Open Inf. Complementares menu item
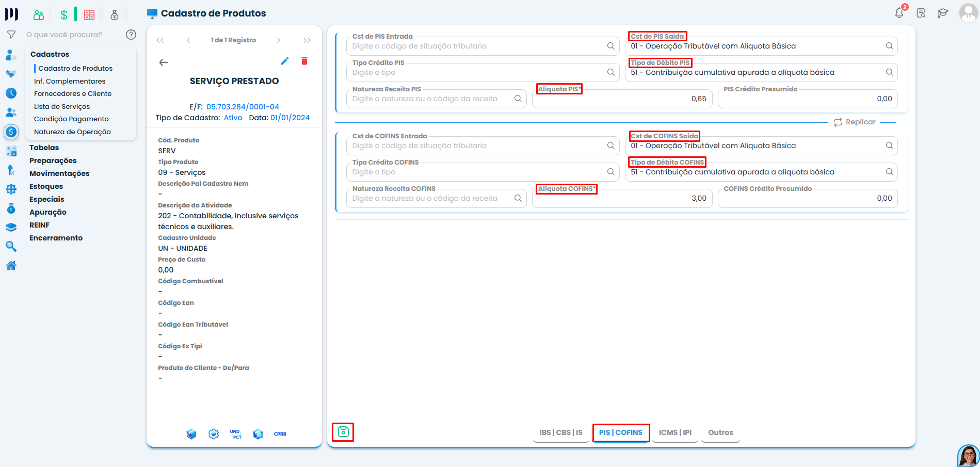 70,81
